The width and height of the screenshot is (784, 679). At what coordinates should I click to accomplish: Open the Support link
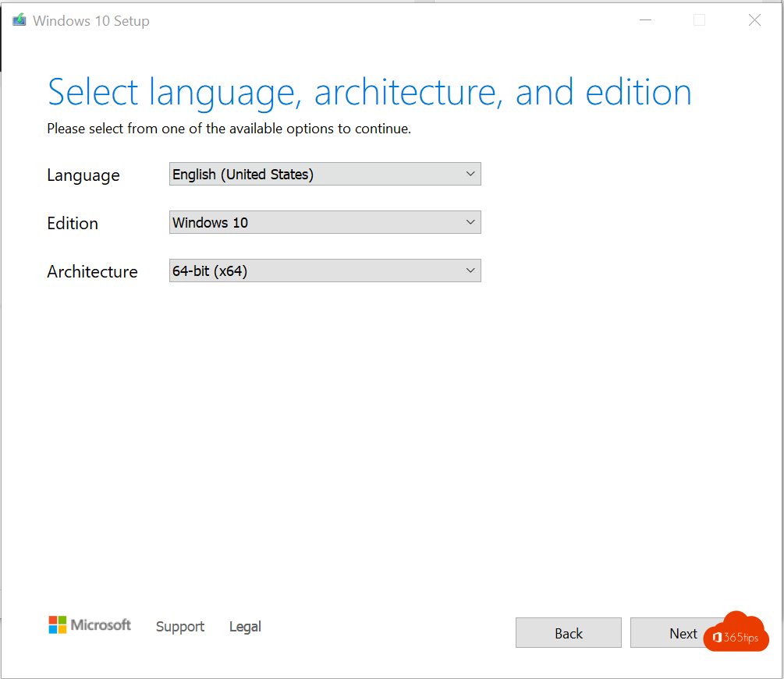coord(180,627)
